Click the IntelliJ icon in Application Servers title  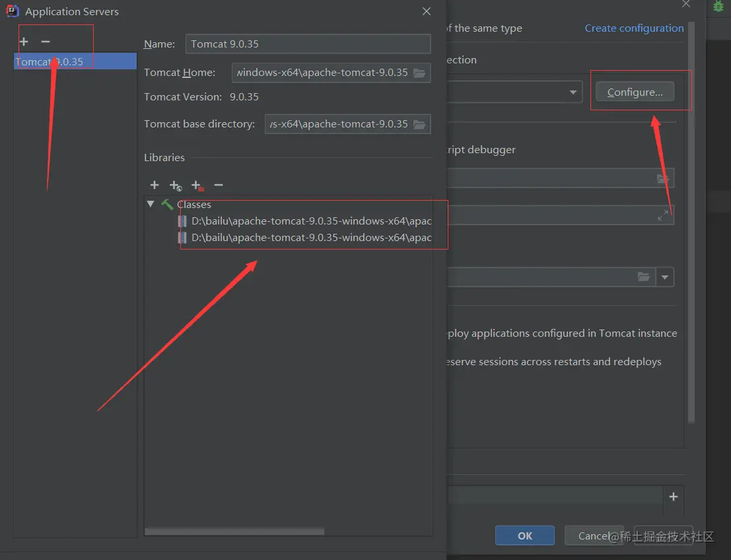tap(12, 11)
